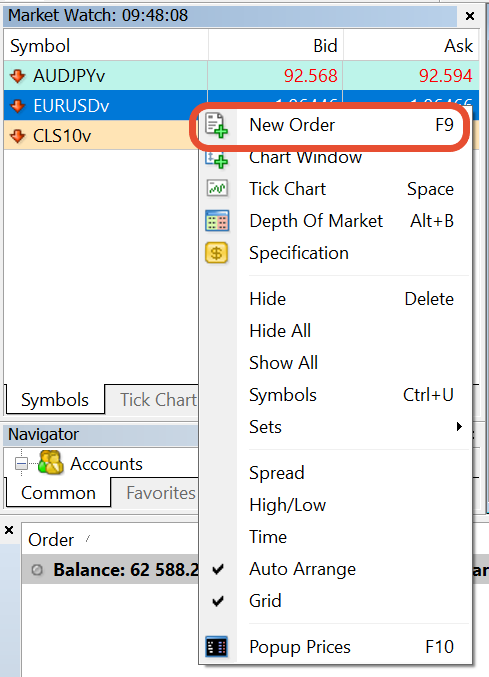
Task: Click the Specification dollar icon
Action: point(217,253)
